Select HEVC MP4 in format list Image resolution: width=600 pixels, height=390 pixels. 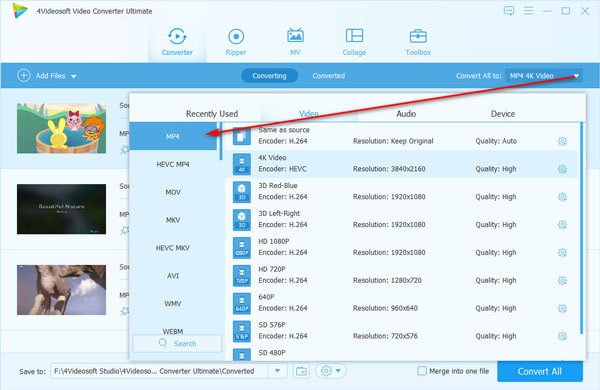[173, 164]
